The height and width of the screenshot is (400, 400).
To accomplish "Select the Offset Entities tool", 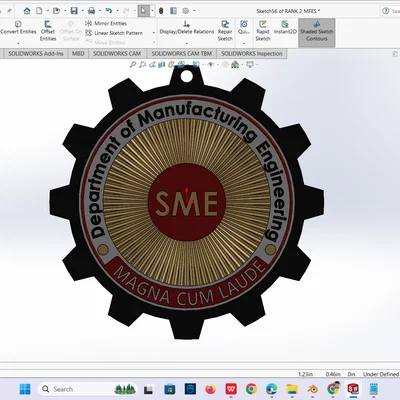I will (48, 31).
